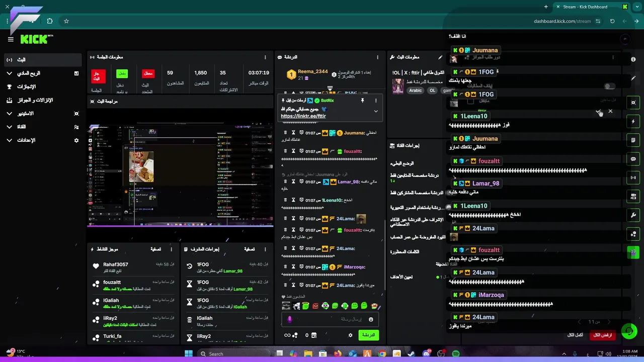Open Spotify from the taskbar
The height and width of the screenshot is (362, 644).
456,353
